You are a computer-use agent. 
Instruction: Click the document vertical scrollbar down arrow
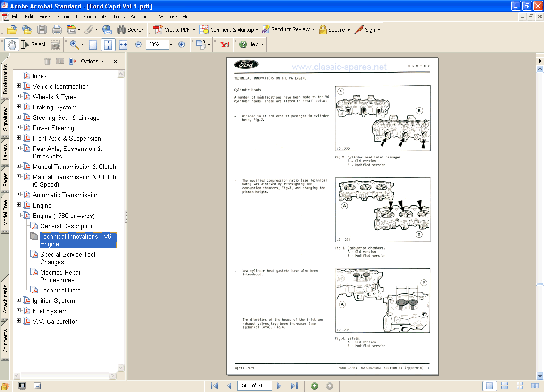tap(540, 375)
